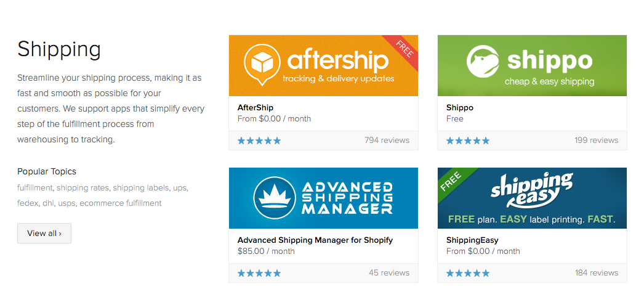View Shippo's 199 reviews
Screen dimensions: 644x294
coord(596,141)
